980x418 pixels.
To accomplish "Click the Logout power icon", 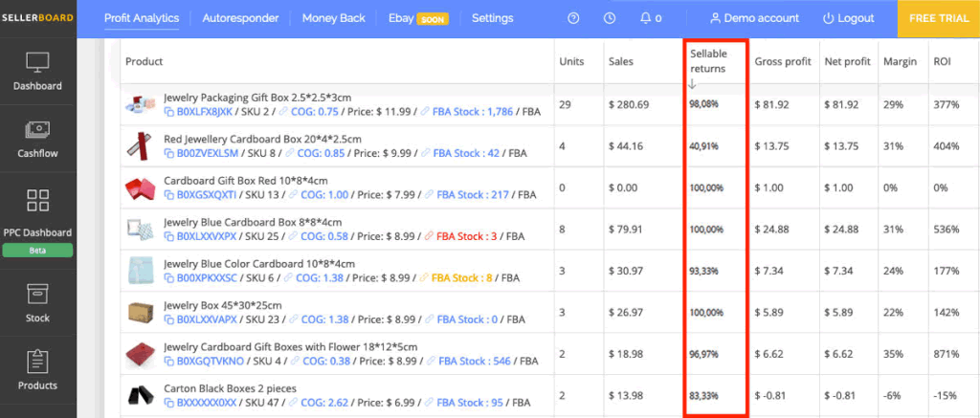I will click(829, 18).
